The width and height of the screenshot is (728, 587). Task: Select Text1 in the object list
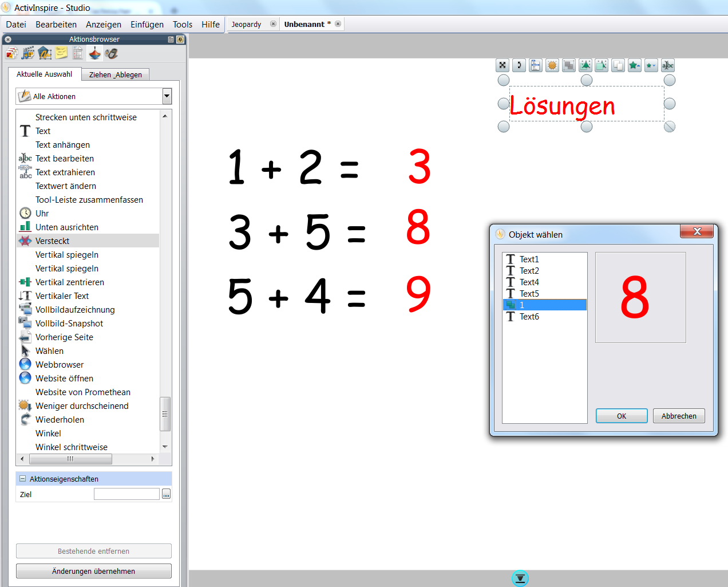point(545,259)
